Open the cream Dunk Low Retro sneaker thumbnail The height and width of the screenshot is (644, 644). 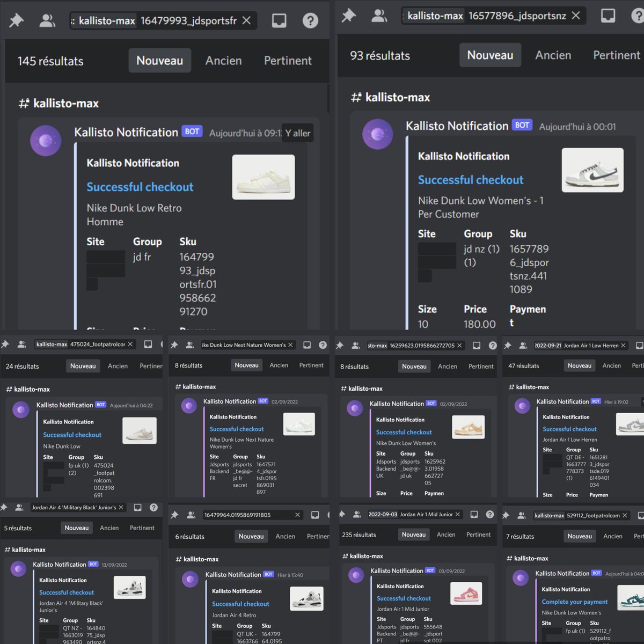[264, 177]
